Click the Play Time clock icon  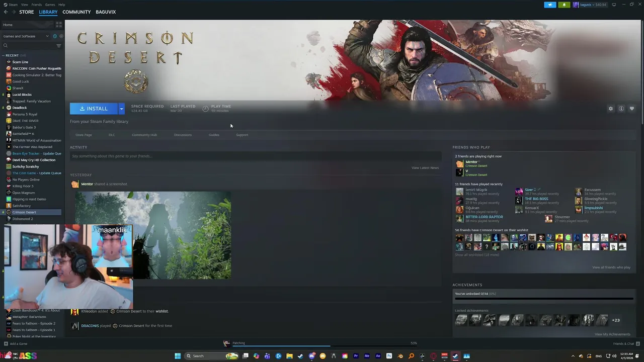(205, 109)
